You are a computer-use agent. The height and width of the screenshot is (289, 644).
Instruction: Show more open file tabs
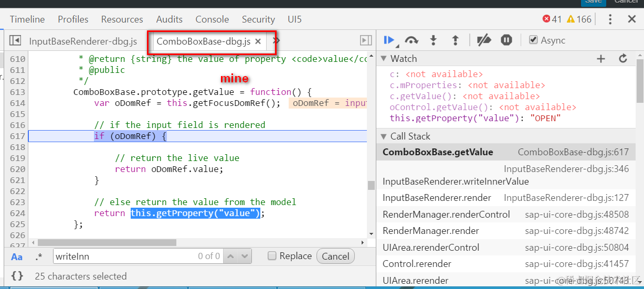click(x=277, y=40)
